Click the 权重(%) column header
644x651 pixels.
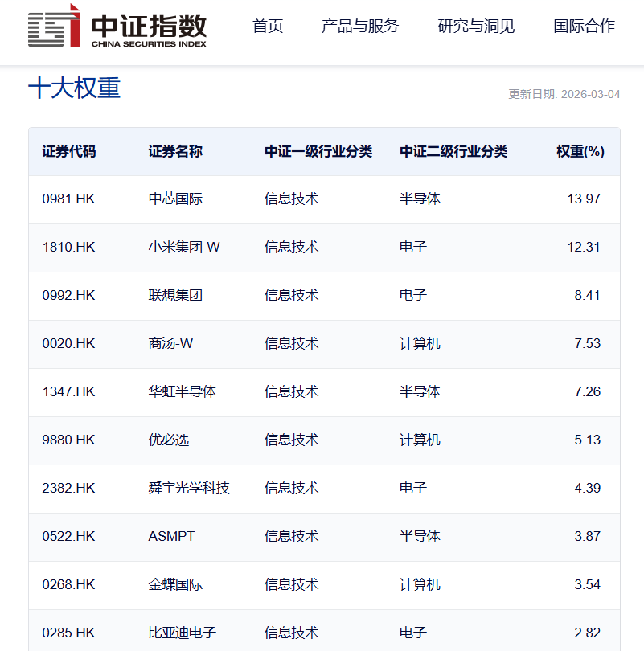tap(580, 152)
